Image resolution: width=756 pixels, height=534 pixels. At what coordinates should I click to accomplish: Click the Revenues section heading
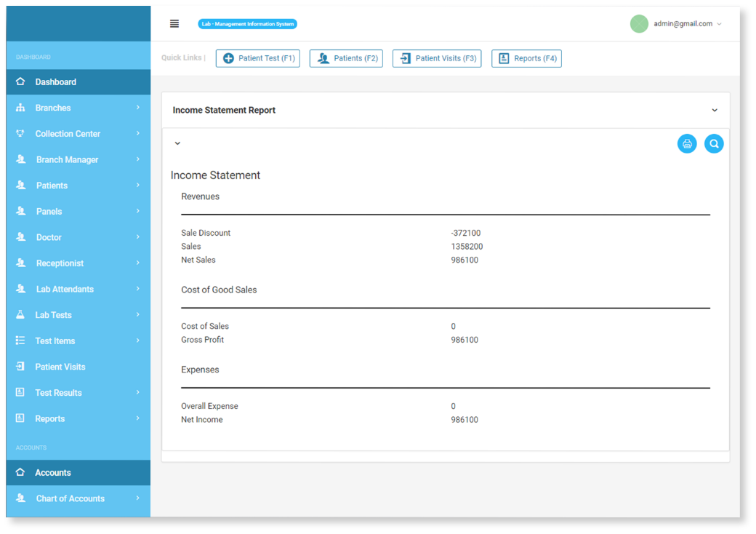coord(200,196)
